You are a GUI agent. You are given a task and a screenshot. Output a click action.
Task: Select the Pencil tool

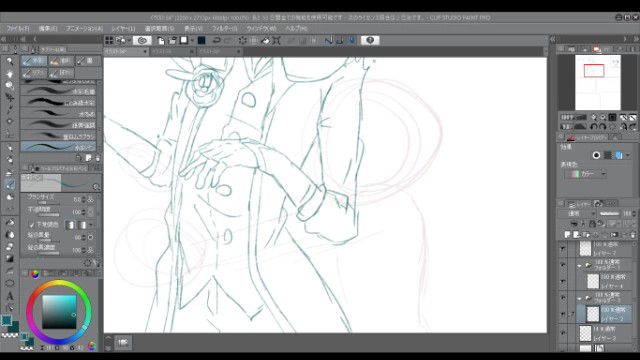click(x=9, y=160)
